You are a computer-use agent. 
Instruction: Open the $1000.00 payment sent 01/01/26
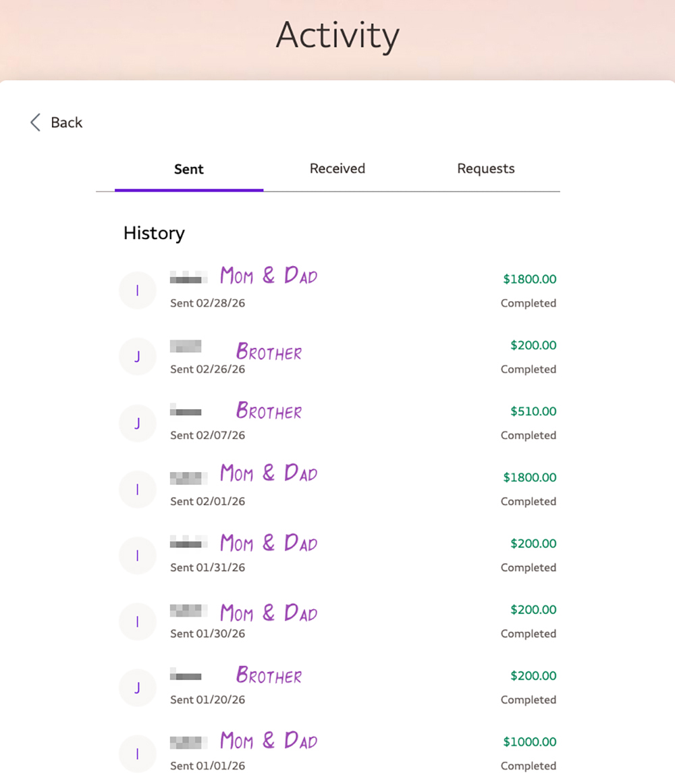[337, 754]
